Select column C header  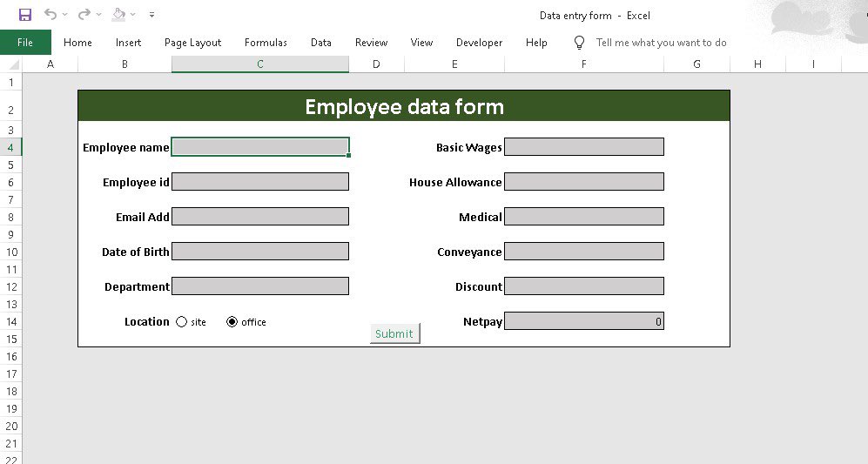260,64
